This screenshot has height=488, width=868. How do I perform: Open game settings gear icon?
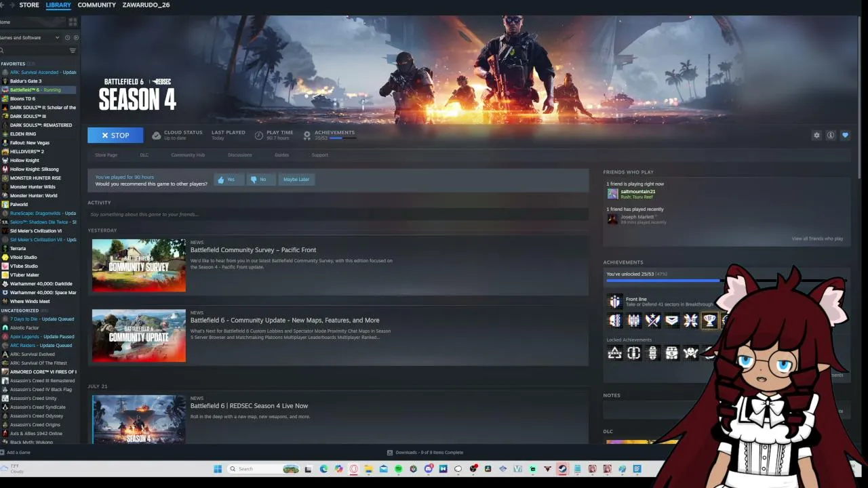point(816,136)
